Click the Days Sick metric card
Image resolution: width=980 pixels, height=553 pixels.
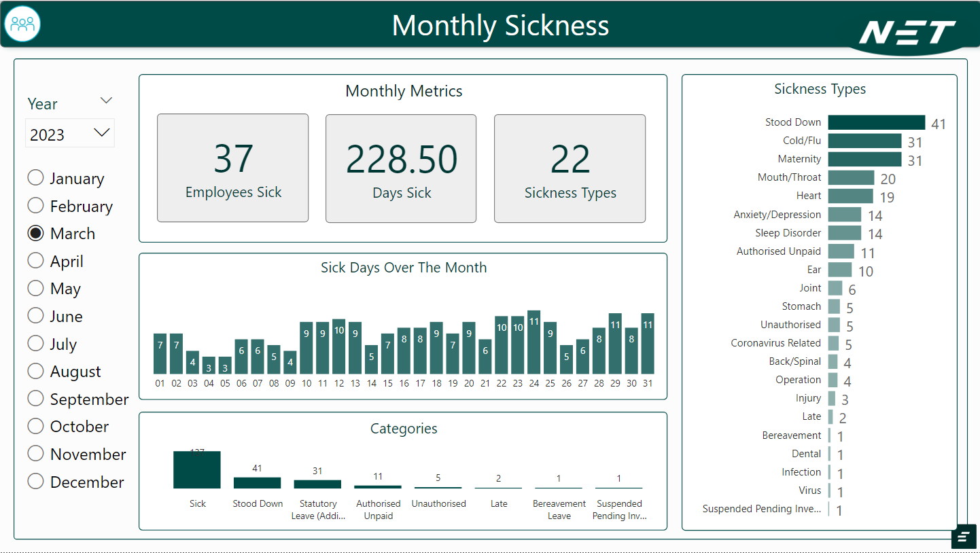[401, 168]
